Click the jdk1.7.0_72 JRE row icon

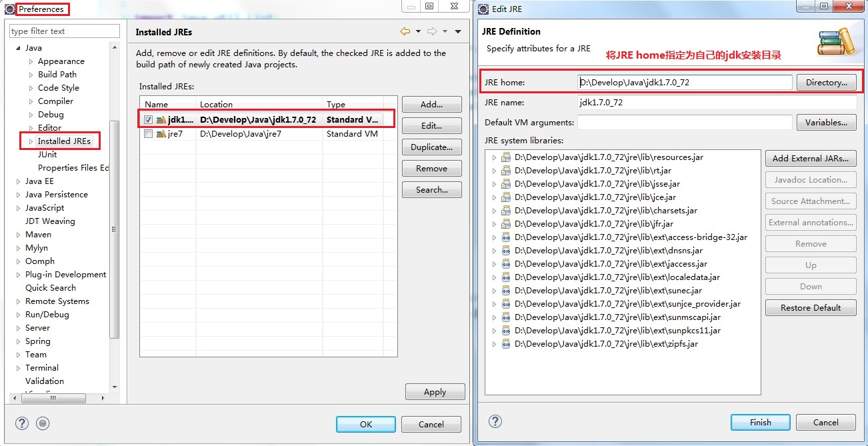click(x=161, y=120)
